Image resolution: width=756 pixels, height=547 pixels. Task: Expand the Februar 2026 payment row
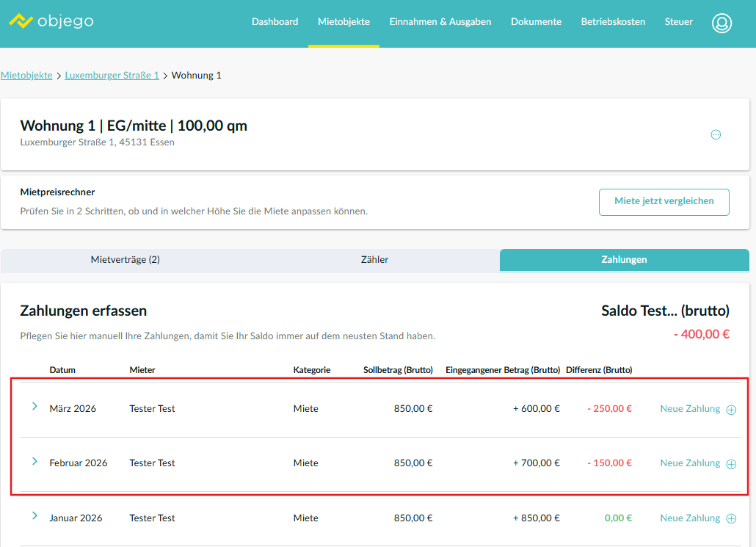34,461
